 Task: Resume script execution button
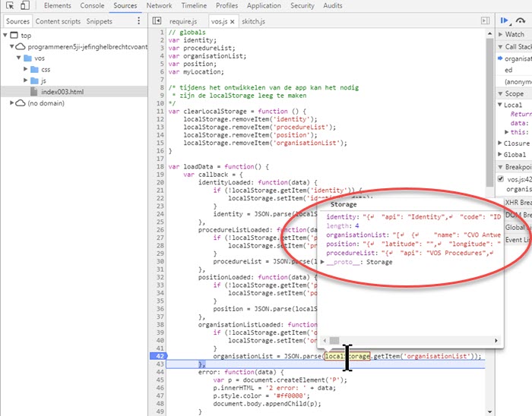505,21
